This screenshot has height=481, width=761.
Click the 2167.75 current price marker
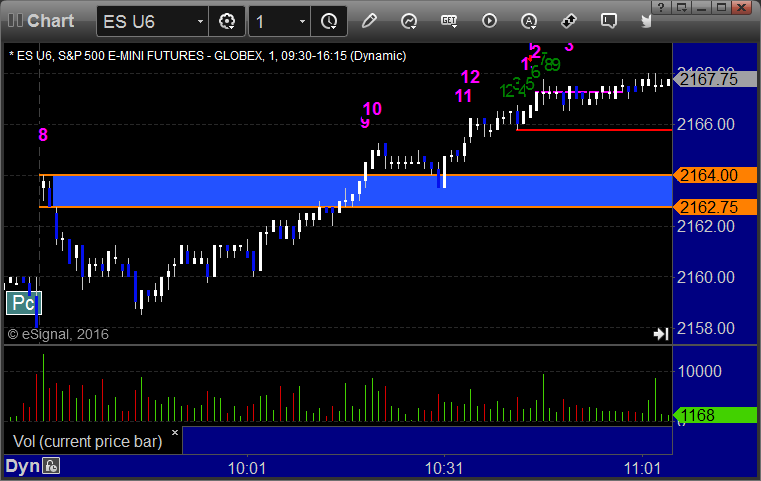pos(714,79)
